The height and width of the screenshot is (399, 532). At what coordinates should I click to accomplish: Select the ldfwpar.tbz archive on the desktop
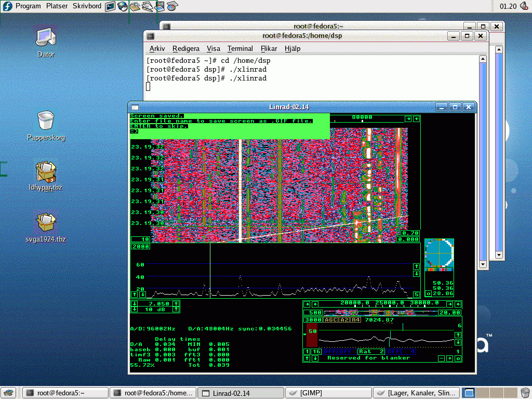tap(46, 177)
